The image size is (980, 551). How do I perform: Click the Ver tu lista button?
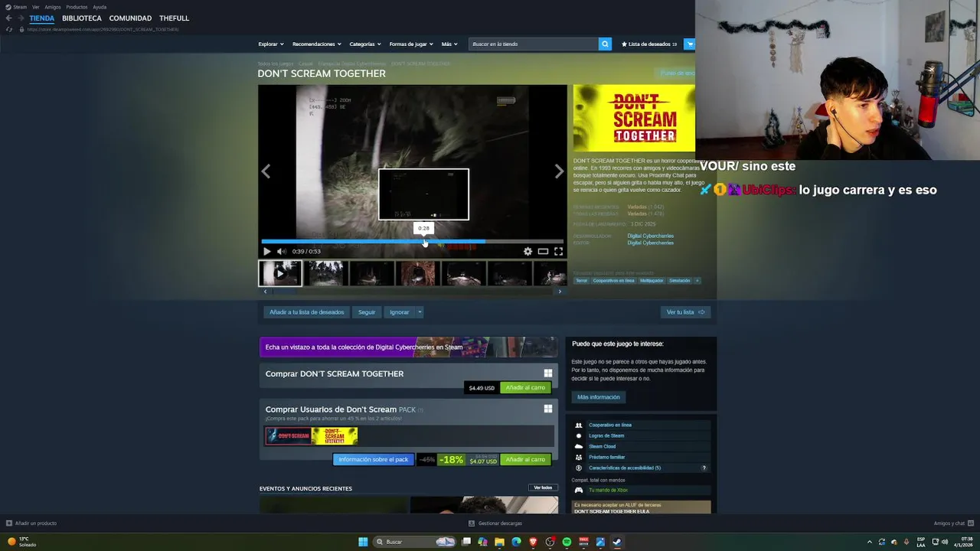685,312
